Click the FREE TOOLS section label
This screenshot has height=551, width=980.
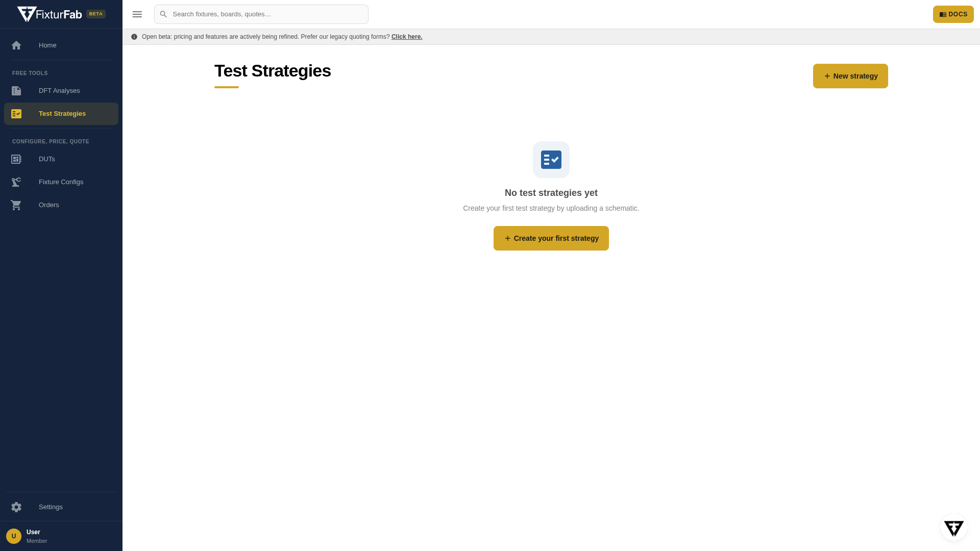point(30,73)
